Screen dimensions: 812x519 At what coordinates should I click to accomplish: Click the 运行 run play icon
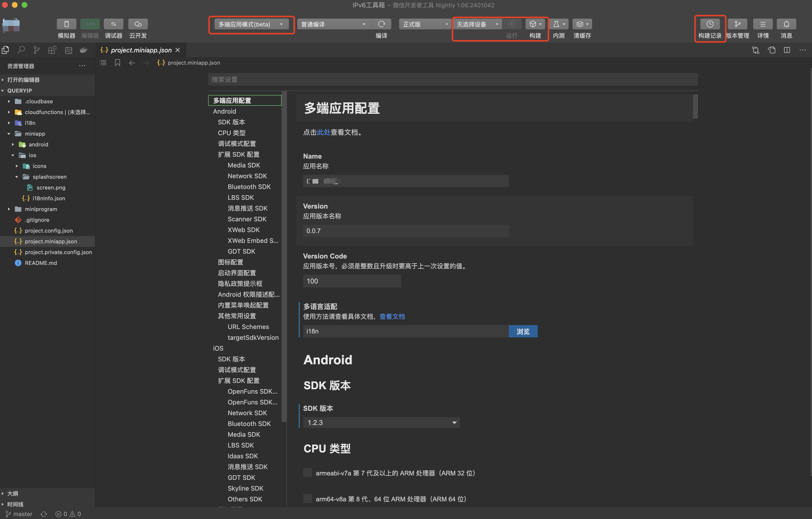(x=512, y=24)
